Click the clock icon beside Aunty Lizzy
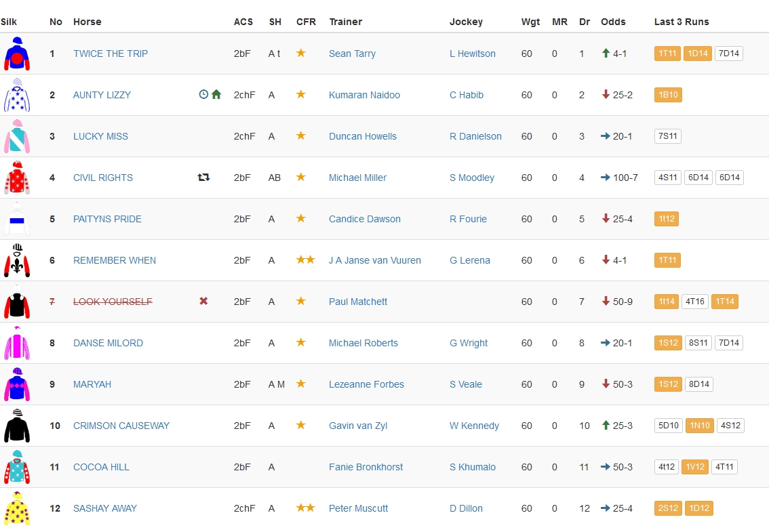Viewport: 769px width, 532px height. pyautogui.click(x=203, y=95)
